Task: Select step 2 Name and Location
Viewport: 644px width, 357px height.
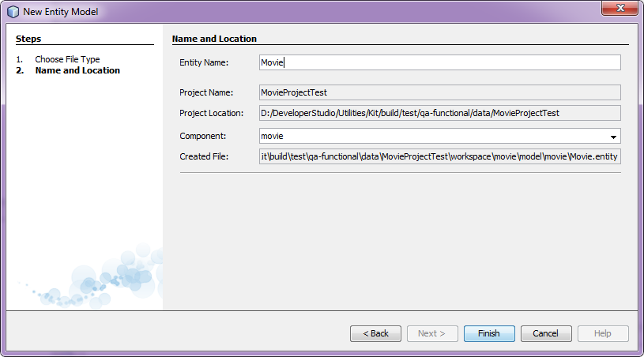Action: tap(77, 70)
